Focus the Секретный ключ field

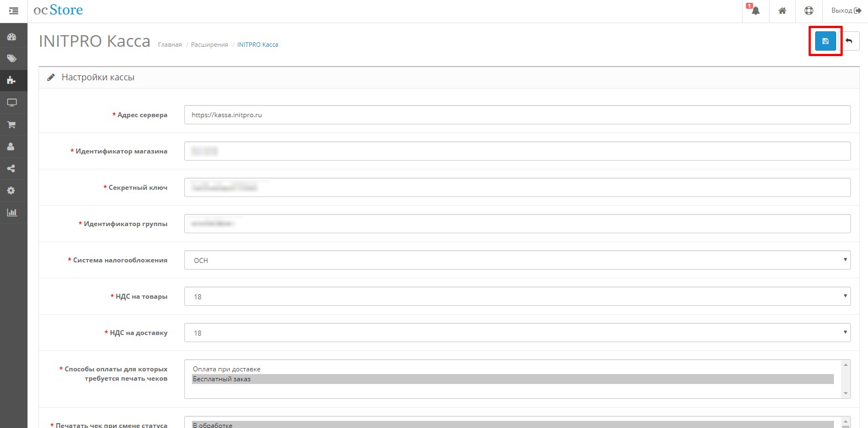click(x=517, y=188)
